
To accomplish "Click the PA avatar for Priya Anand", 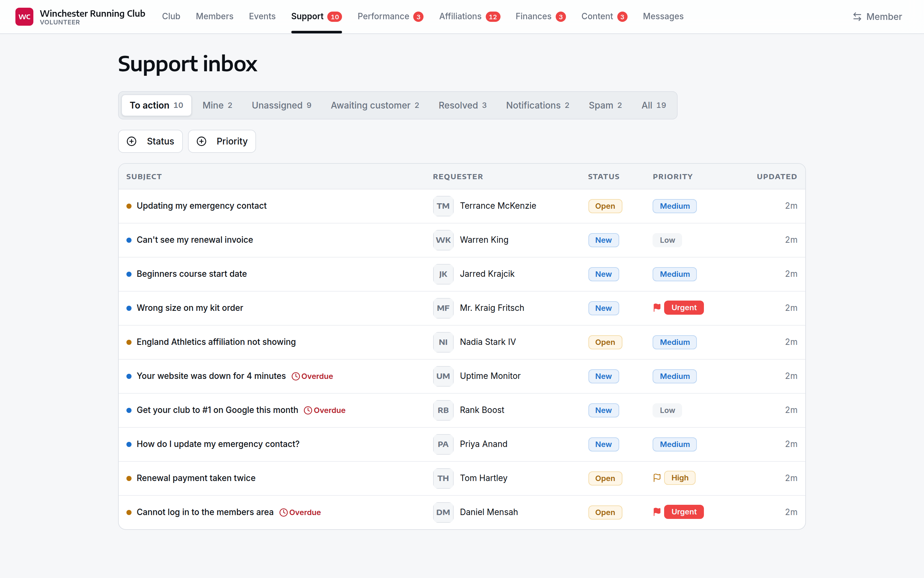I will click(443, 444).
